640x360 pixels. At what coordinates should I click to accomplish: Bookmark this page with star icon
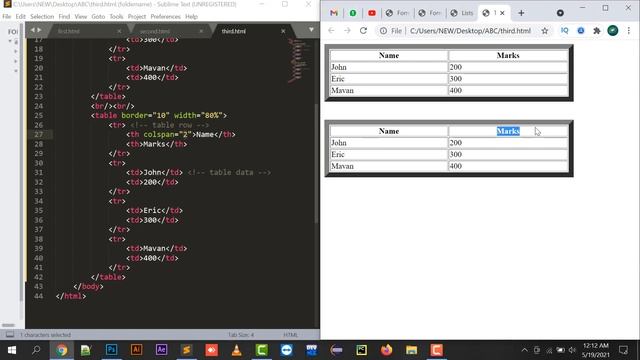click(544, 31)
